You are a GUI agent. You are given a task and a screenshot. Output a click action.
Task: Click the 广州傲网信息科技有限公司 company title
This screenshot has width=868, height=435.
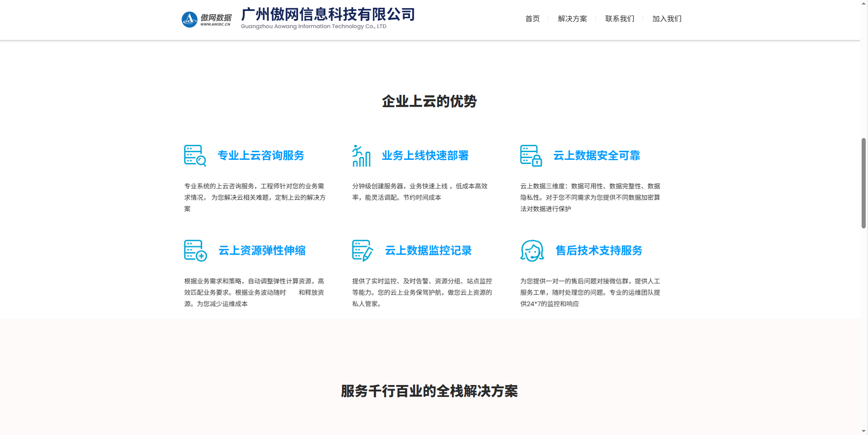pyautogui.click(x=327, y=15)
